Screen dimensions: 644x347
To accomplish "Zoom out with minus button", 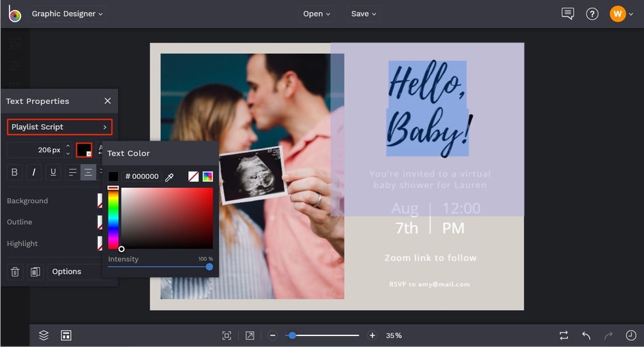I will (273, 335).
